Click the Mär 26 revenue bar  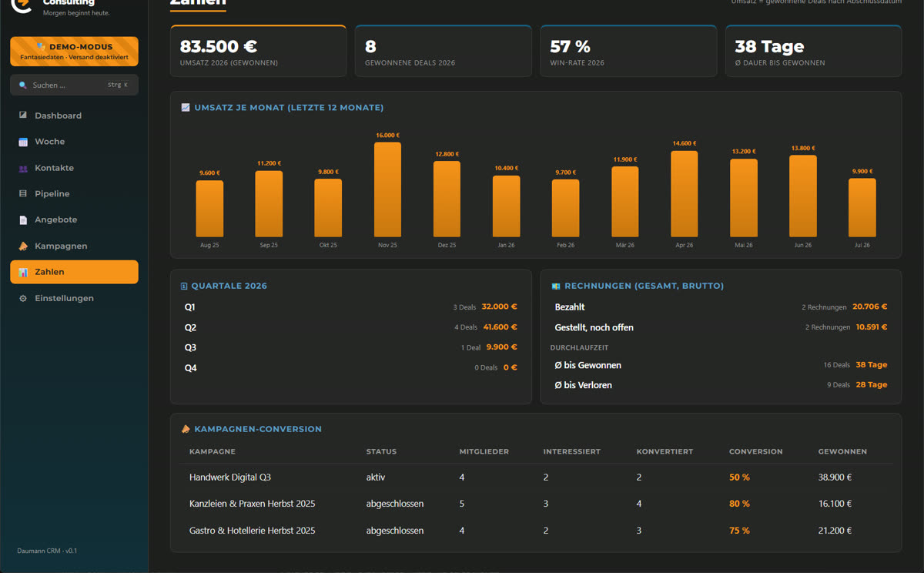point(624,202)
